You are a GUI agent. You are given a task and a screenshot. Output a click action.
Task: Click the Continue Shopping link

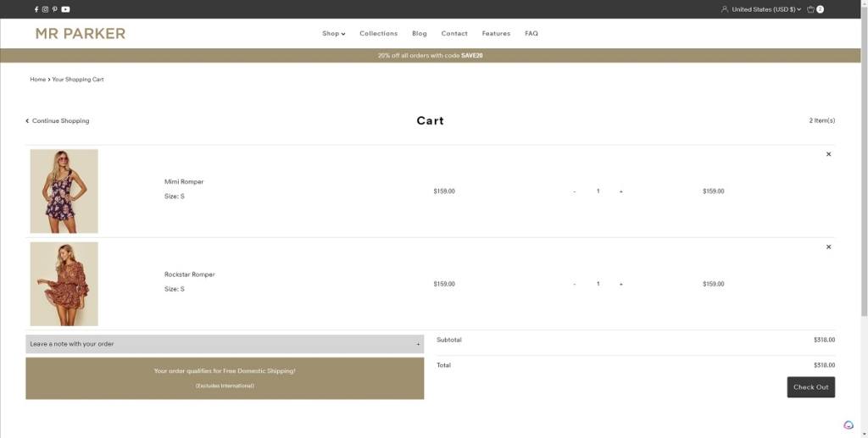(x=58, y=121)
